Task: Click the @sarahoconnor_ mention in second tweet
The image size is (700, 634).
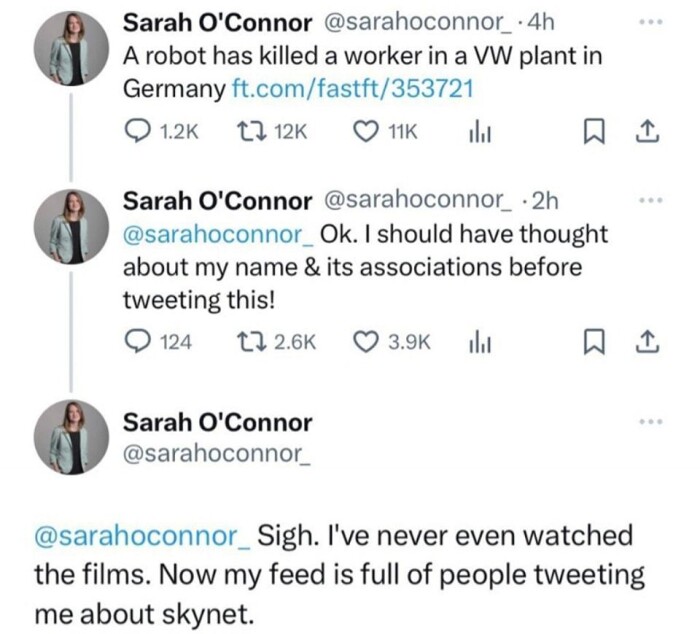Action: (217, 234)
